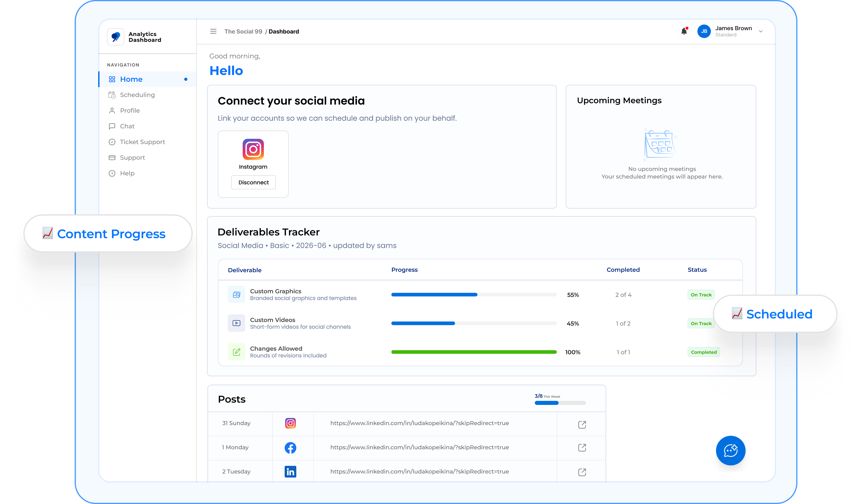Click the Instagram logo in the connect card
This screenshot has width=861, height=504.
[253, 149]
